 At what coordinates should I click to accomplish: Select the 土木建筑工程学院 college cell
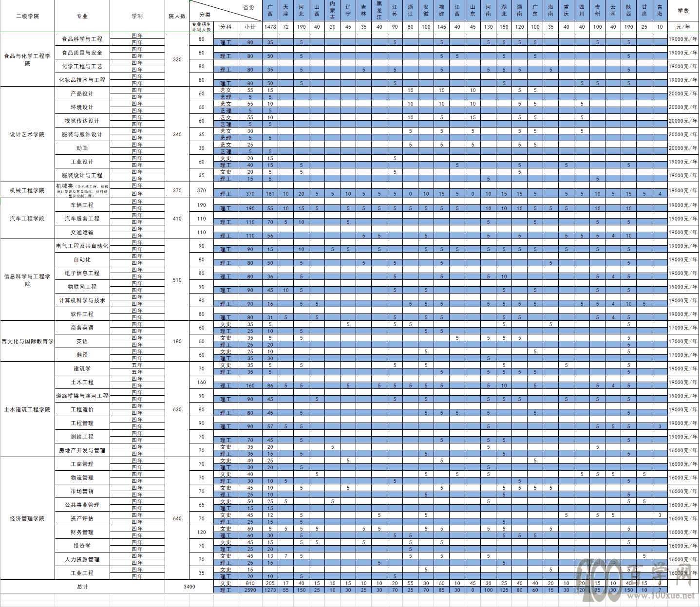27,409
